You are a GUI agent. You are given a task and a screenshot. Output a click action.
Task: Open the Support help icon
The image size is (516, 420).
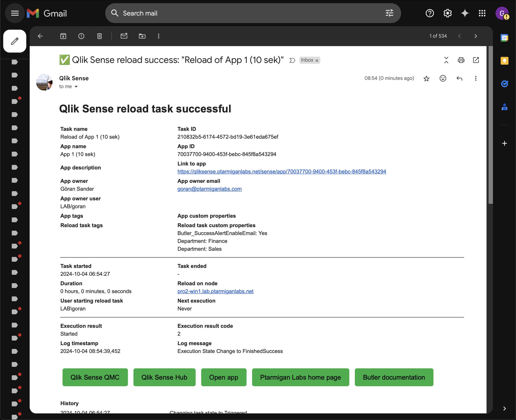click(x=430, y=13)
